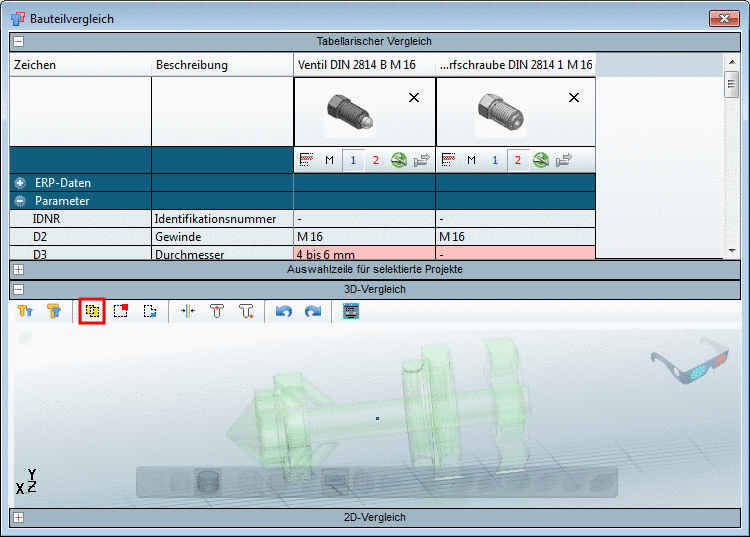Click the cylinder icon in faded 3D view bar
This screenshot has height=537, width=750.
208,482
